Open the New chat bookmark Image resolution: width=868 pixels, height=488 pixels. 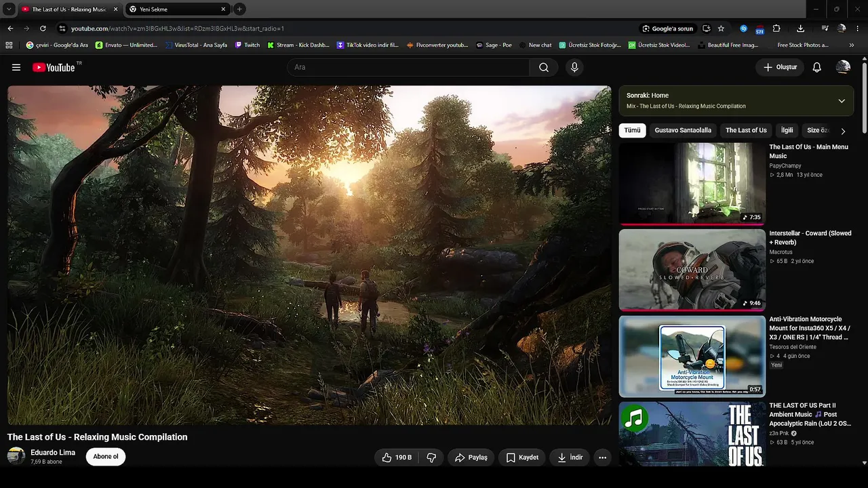click(x=536, y=45)
